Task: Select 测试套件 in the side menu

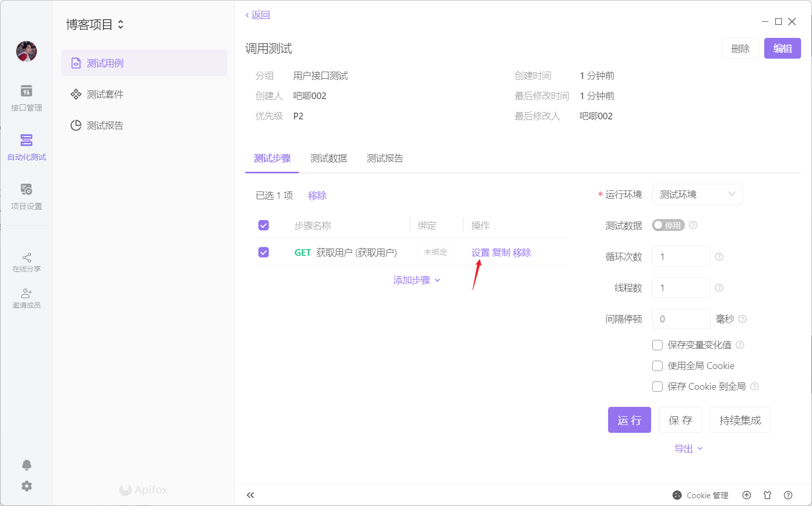Action: 105,94
